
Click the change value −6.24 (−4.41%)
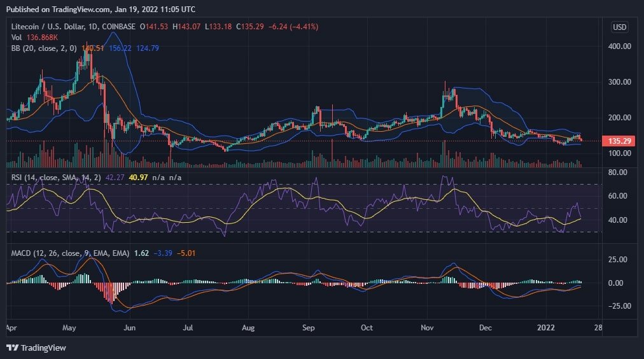coord(293,27)
